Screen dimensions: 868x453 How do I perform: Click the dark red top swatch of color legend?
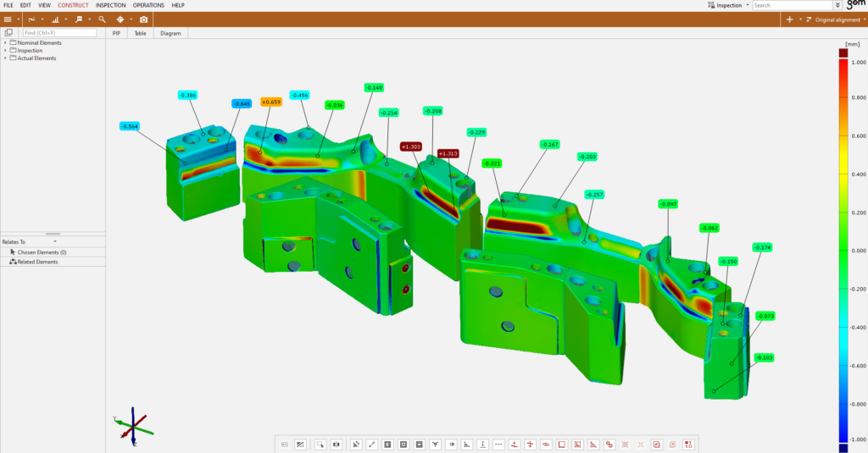pyautogui.click(x=843, y=52)
